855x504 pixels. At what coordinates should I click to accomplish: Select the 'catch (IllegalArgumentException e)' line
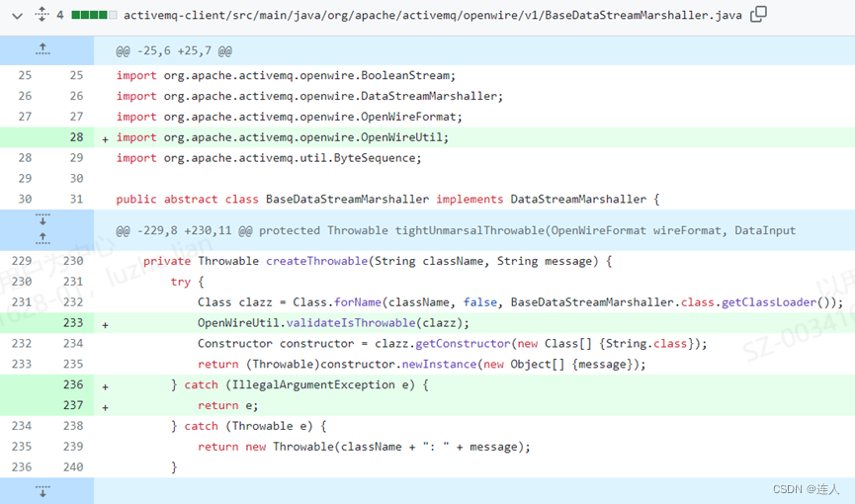[x=299, y=384]
